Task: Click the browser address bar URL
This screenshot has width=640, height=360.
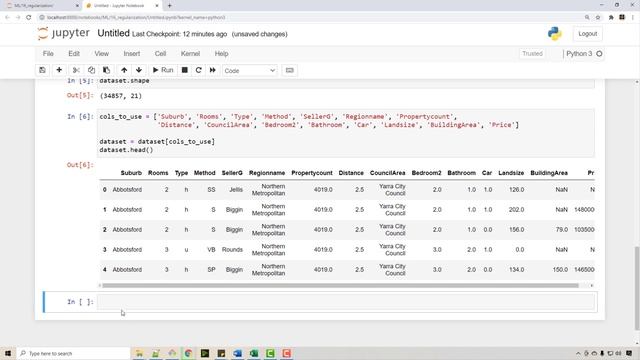Action: tap(136, 18)
